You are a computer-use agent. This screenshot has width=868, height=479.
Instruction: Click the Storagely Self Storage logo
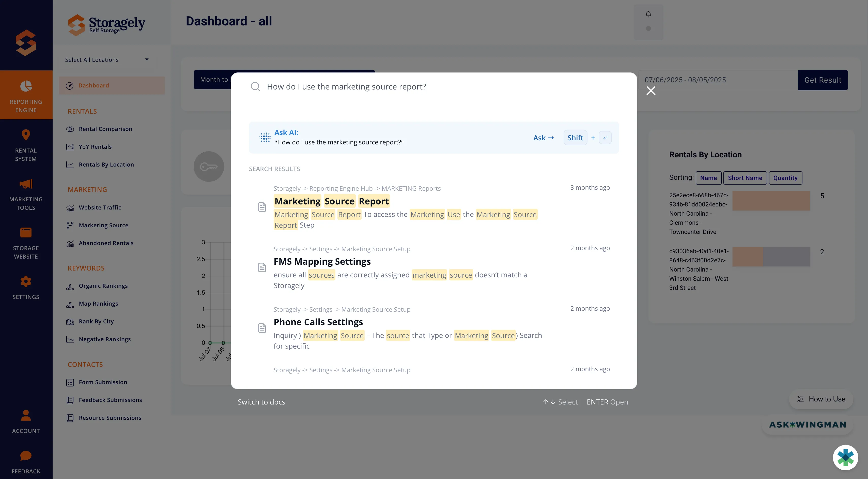pyautogui.click(x=106, y=25)
